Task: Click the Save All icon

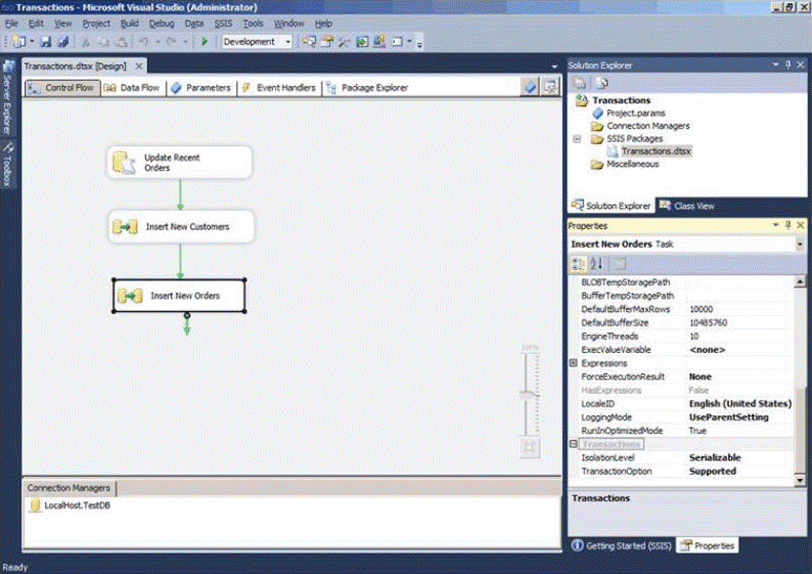Action: (x=62, y=42)
